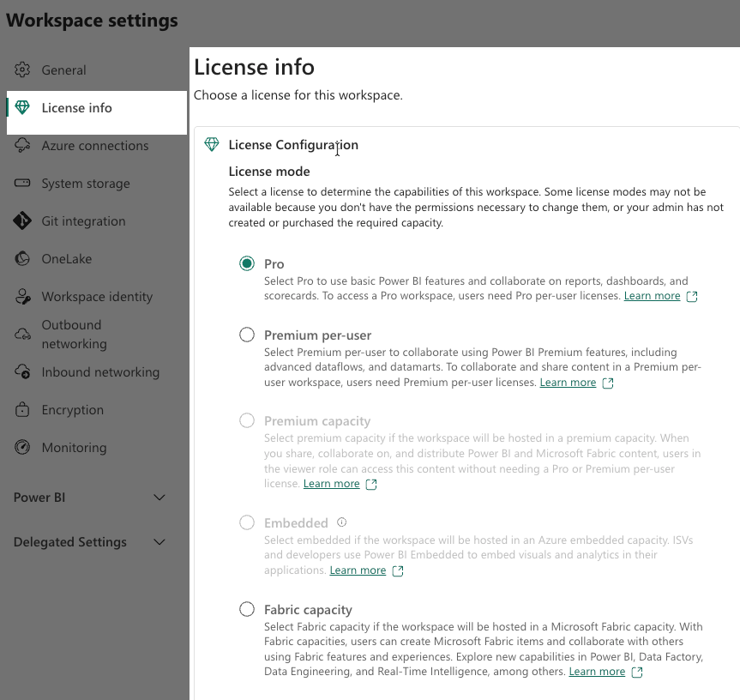The height and width of the screenshot is (700, 740).
Task: Click 'Choose a license for this workspace.' text
Action: pyautogui.click(x=298, y=95)
